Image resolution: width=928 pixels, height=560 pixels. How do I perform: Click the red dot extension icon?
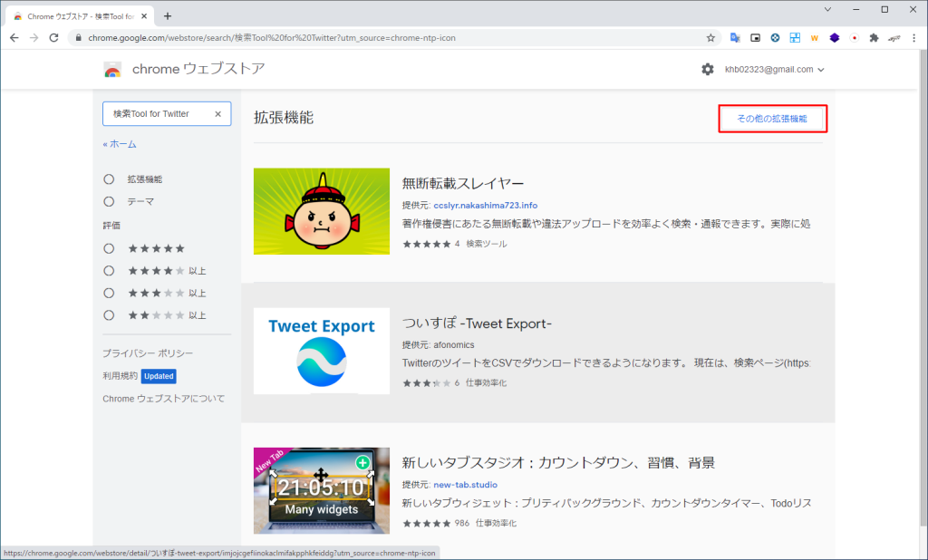(x=854, y=37)
